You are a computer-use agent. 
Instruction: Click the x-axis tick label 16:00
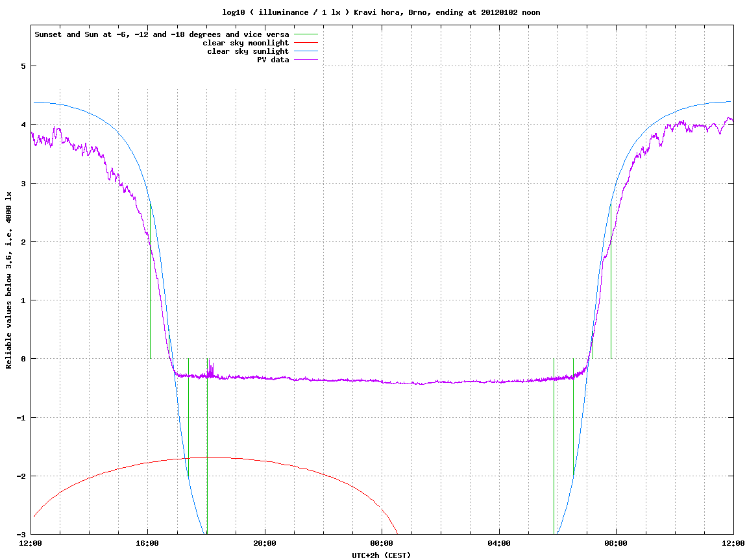click(148, 543)
